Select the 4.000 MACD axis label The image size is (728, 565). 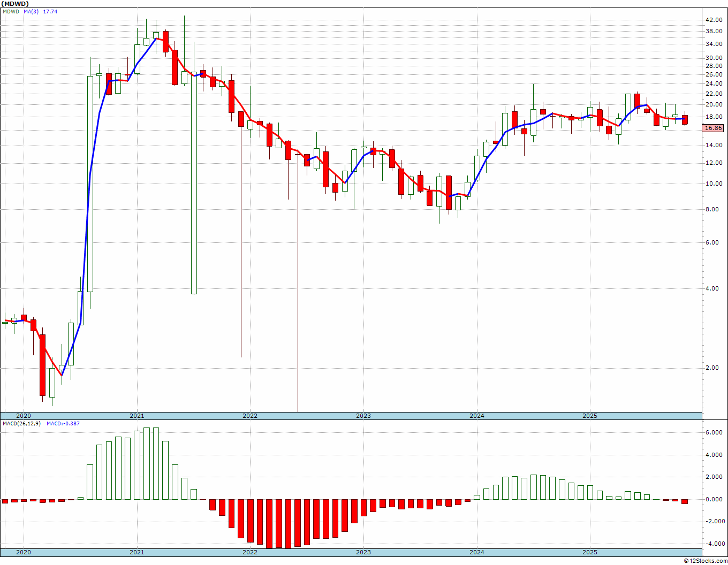pyautogui.click(x=715, y=455)
